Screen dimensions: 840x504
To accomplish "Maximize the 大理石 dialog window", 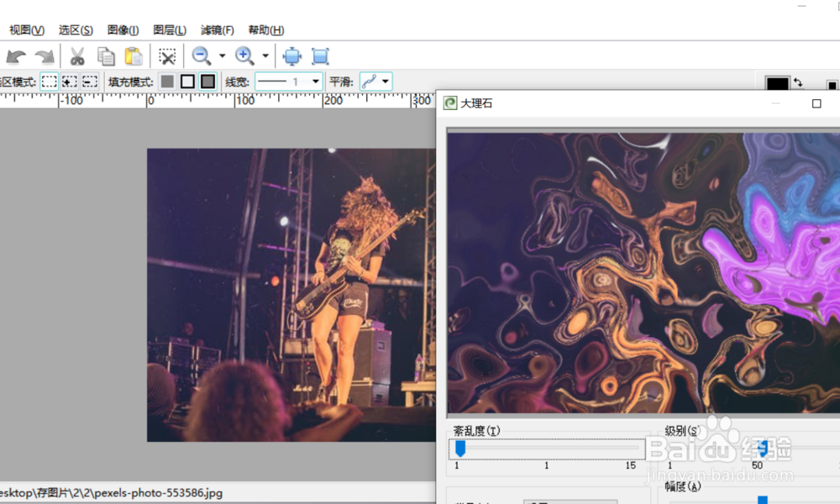I will click(x=816, y=103).
